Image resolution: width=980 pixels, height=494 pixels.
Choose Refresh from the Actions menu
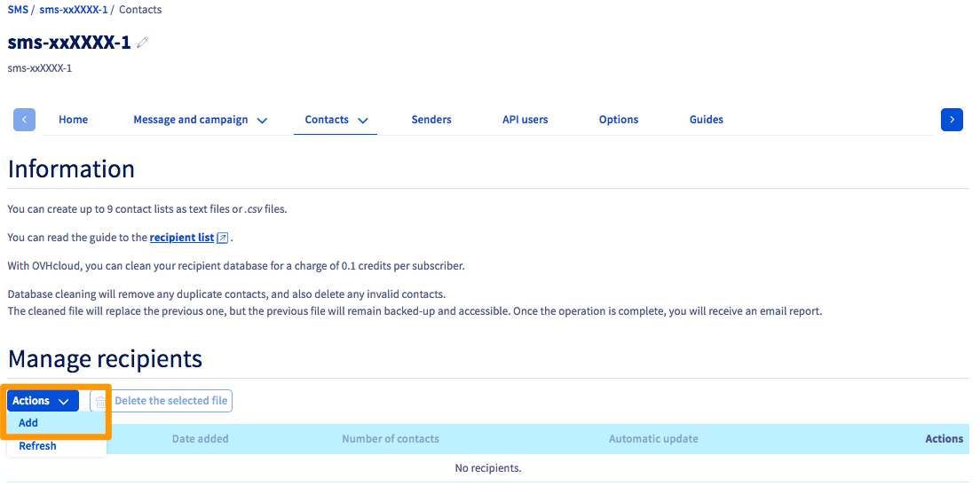37,446
